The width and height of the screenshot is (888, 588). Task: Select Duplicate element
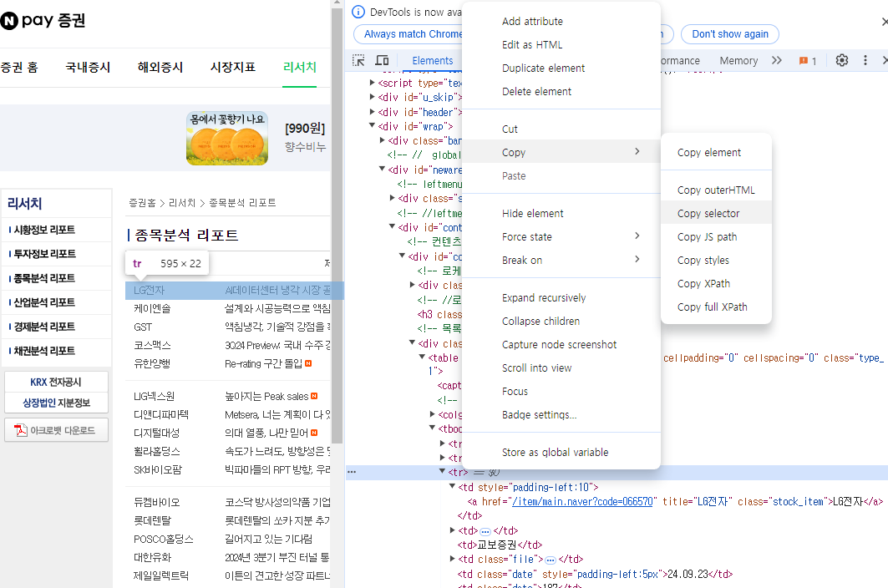[x=561, y=68]
